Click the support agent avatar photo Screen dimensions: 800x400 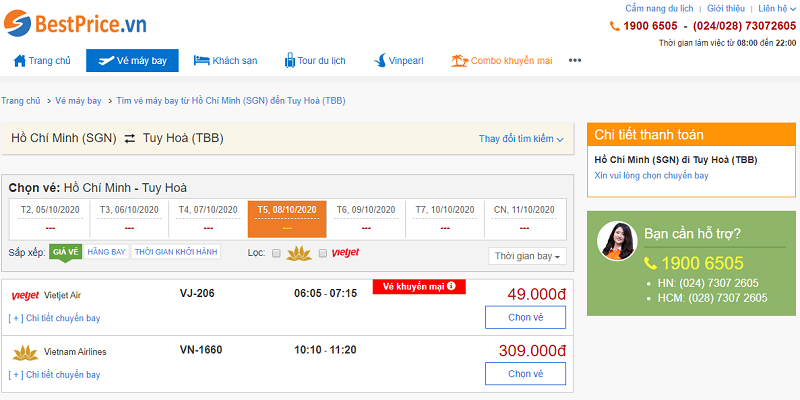[x=617, y=241]
